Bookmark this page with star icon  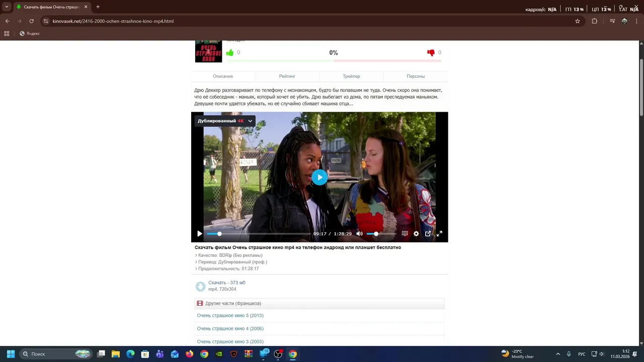(578, 21)
